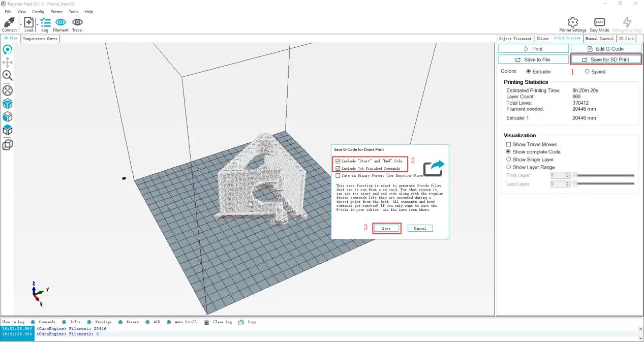Image resolution: width=644 pixels, height=342 pixels.
Task: Uncheck Include Job Finished Commands
Action: pyautogui.click(x=339, y=168)
